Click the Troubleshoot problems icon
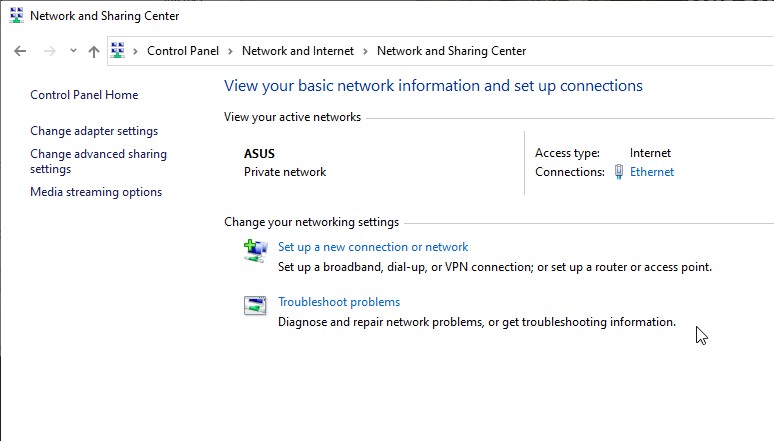The width and height of the screenshot is (774, 441). (255, 305)
